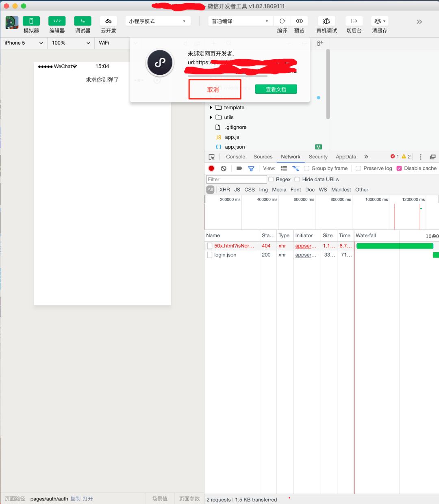The width and height of the screenshot is (439, 504).
Task: Click the 预览 preview eye icon
Action: (x=299, y=21)
